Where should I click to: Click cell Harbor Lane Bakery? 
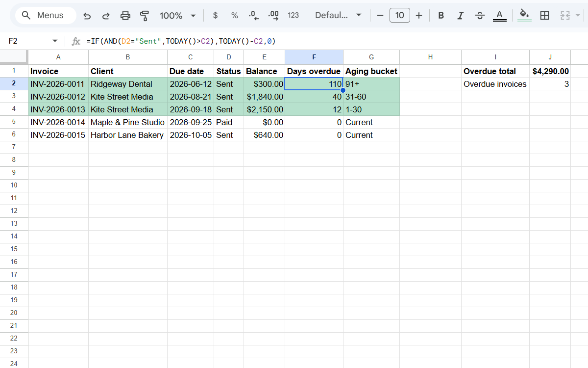click(x=128, y=135)
